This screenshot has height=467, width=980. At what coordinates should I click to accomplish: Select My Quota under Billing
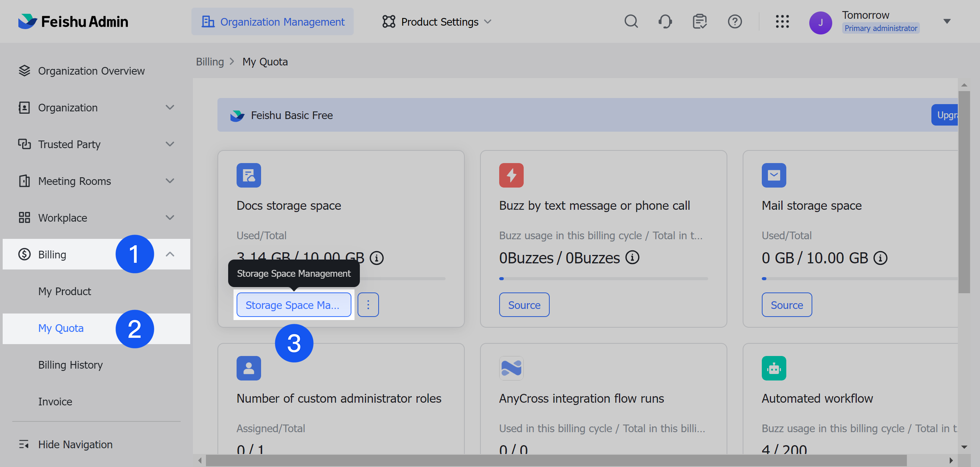[96, 329]
